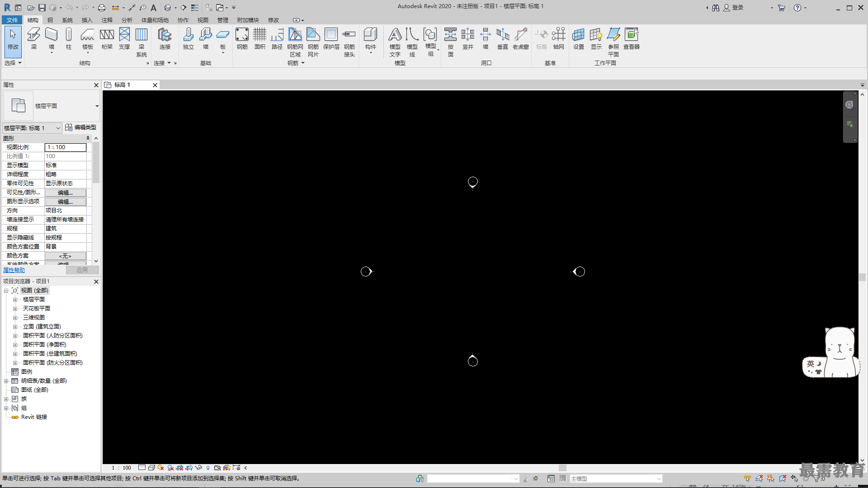This screenshot has height=488, width=868.
Task: Select the Shaft opening (竖井) tool
Action: 468,38
